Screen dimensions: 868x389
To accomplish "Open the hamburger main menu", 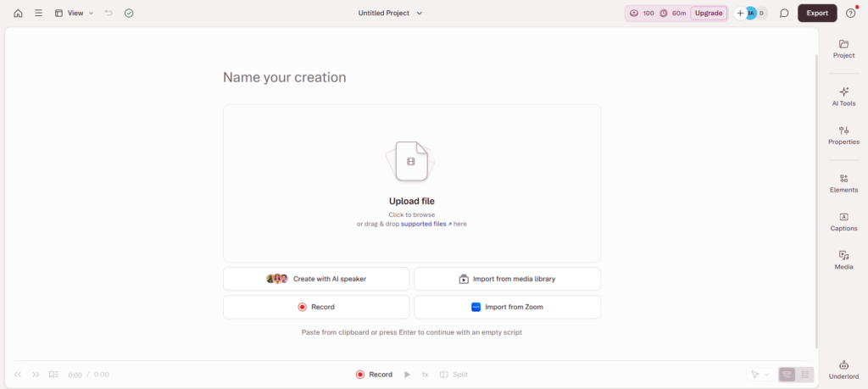I will pyautogui.click(x=38, y=14).
